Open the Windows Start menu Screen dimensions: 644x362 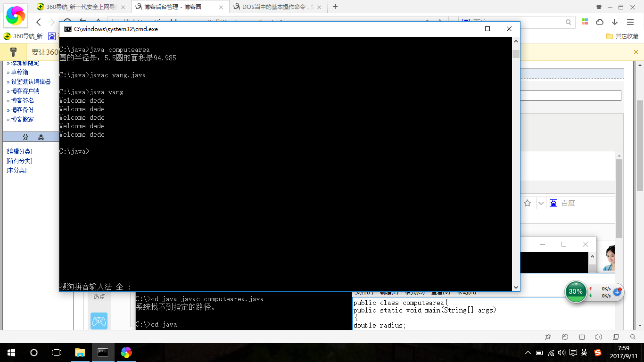(11, 353)
